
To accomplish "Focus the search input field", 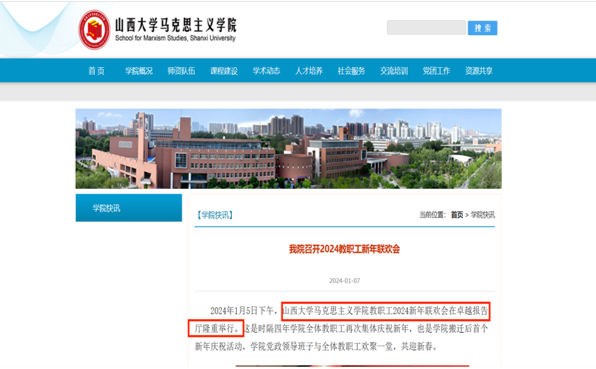I will [x=426, y=28].
